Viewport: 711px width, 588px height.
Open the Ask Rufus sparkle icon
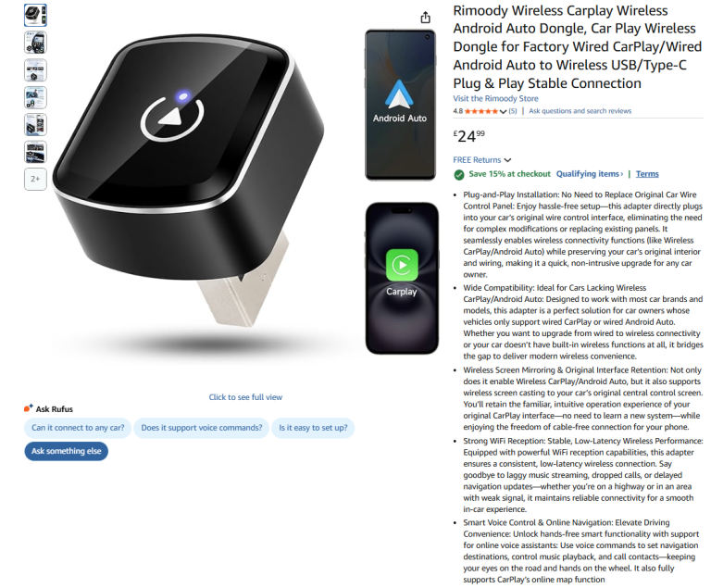[x=28, y=408]
